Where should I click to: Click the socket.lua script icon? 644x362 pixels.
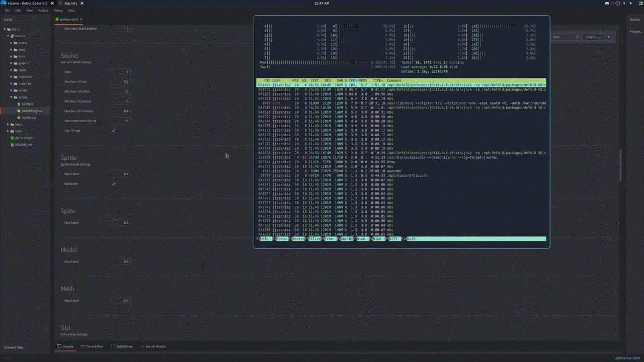point(18,118)
